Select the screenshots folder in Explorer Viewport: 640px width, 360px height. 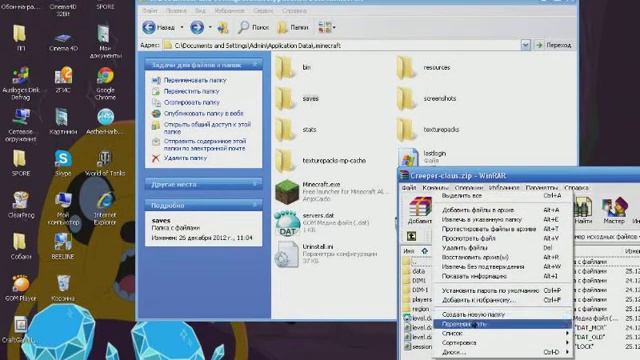click(x=426, y=98)
